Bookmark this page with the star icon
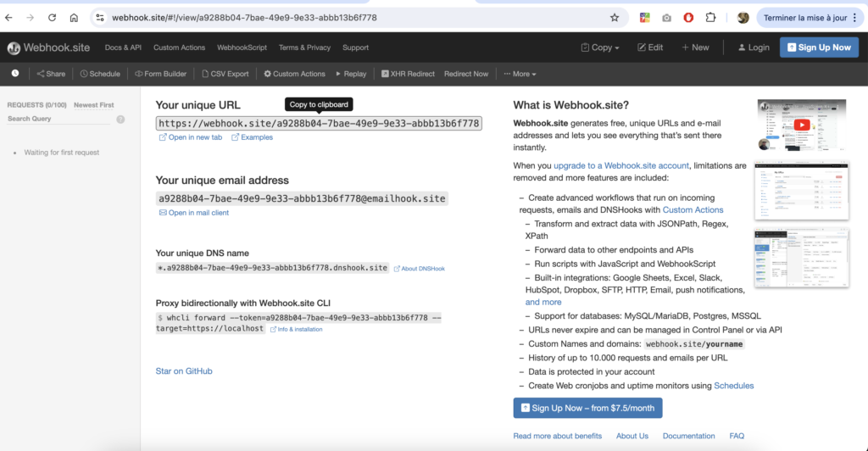The image size is (868, 451). tap(615, 17)
